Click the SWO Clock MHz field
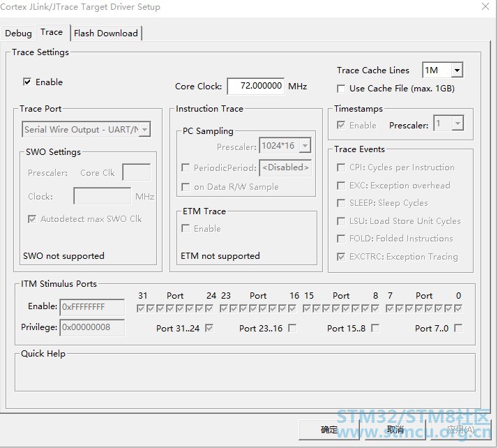This screenshot has height=448, width=498. pyautogui.click(x=102, y=196)
